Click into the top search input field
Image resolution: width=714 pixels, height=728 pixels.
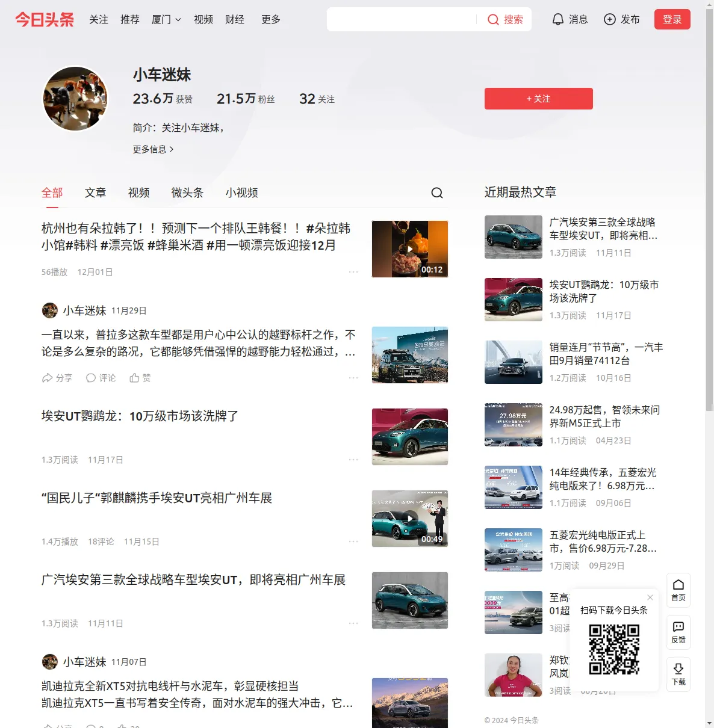pos(403,20)
